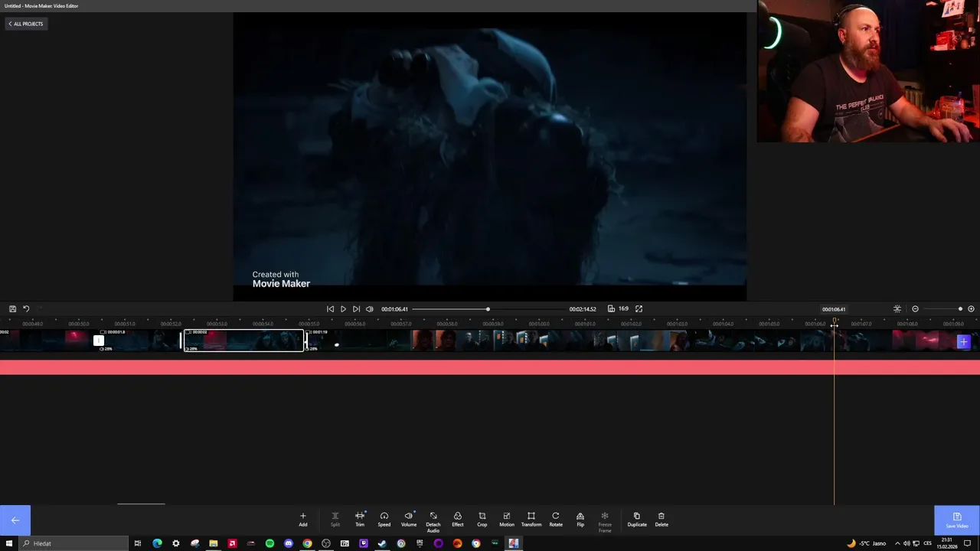980x551 pixels.
Task: Flip the selected clip
Action: coord(580,520)
